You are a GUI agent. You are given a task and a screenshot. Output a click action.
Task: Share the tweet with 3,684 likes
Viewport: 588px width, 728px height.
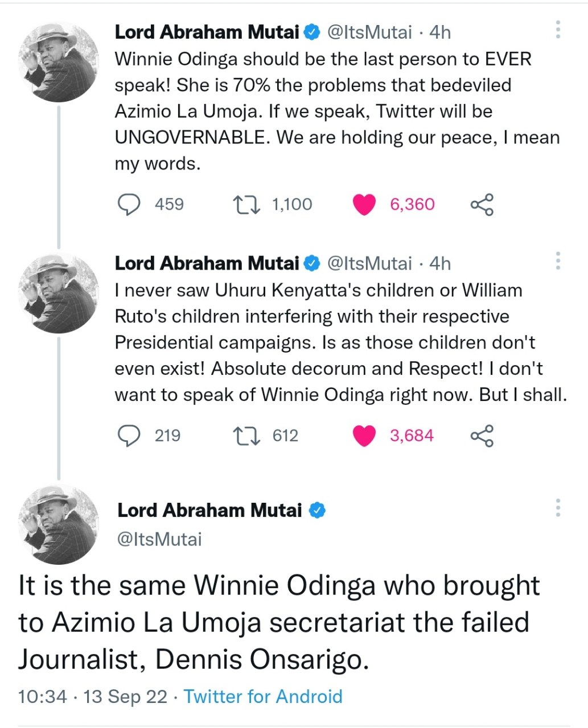point(482,436)
